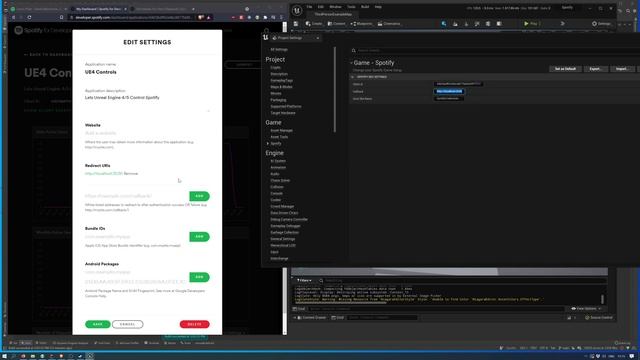Open the Blueprints toolbar menu
This screenshot has height=360, width=640.
coord(361,24)
